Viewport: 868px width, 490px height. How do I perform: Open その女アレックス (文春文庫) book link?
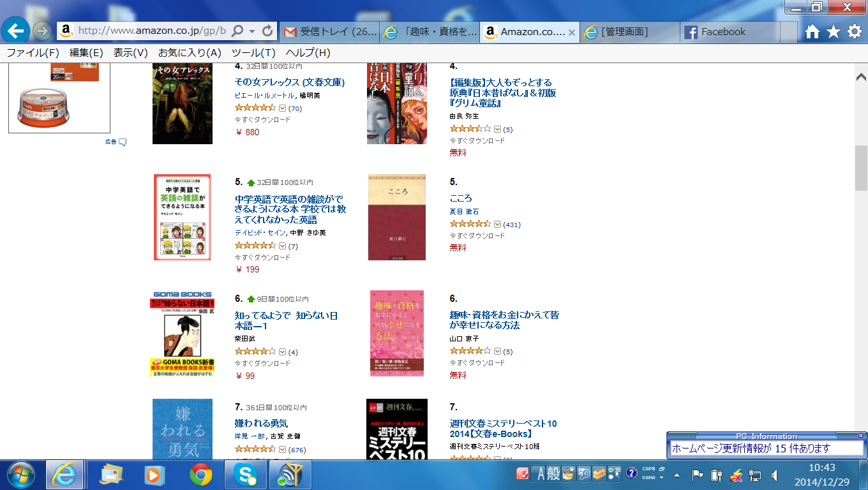[290, 82]
